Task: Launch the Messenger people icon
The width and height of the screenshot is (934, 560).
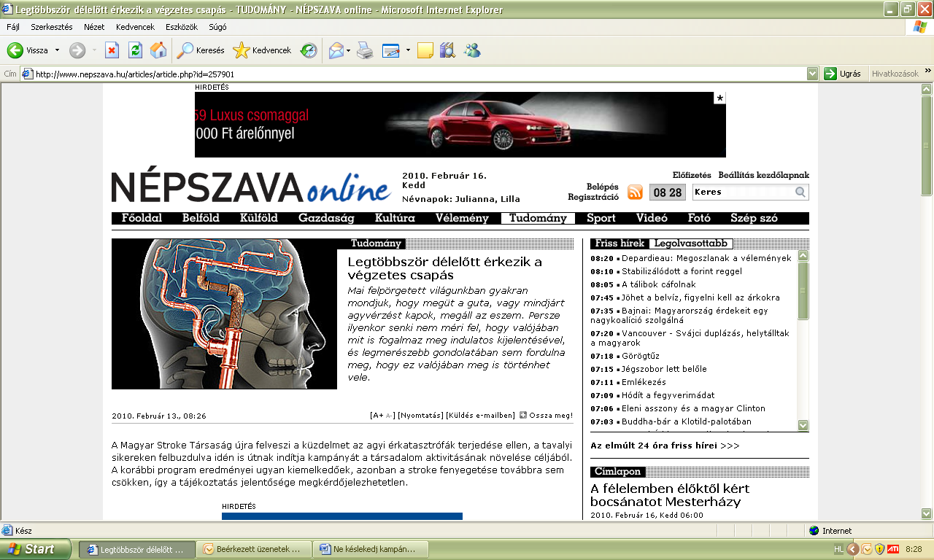Action: tap(472, 50)
